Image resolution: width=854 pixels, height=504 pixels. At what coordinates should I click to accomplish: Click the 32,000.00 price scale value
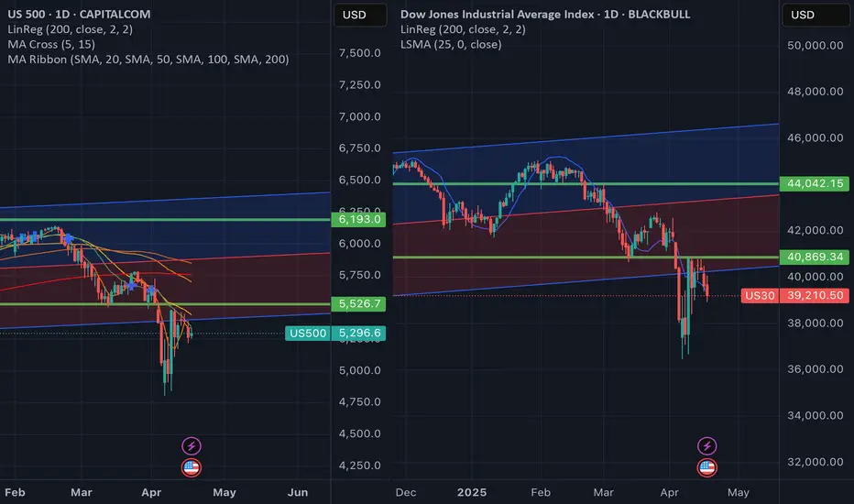coord(816,462)
